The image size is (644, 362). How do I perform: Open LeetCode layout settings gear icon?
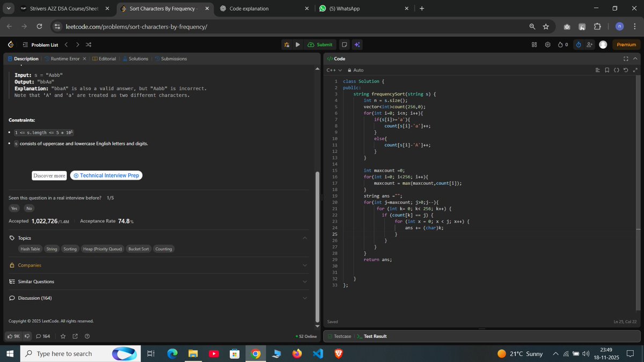[x=548, y=45]
